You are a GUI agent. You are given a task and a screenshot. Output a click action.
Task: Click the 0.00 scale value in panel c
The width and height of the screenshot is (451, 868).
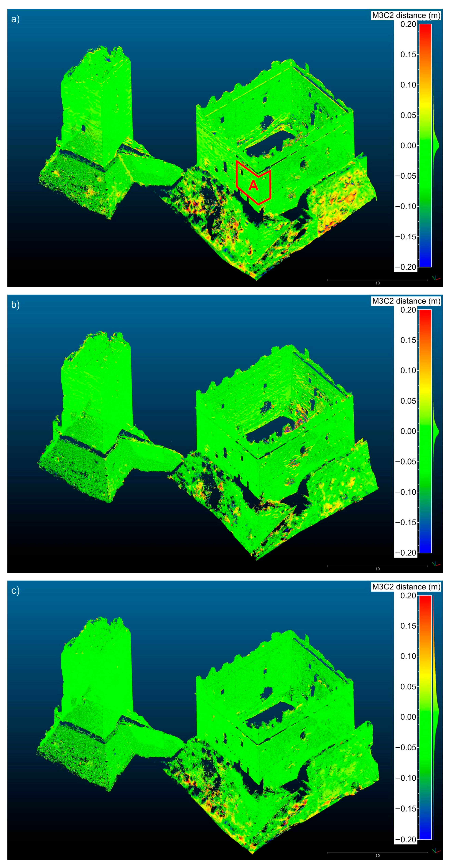tap(408, 717)
